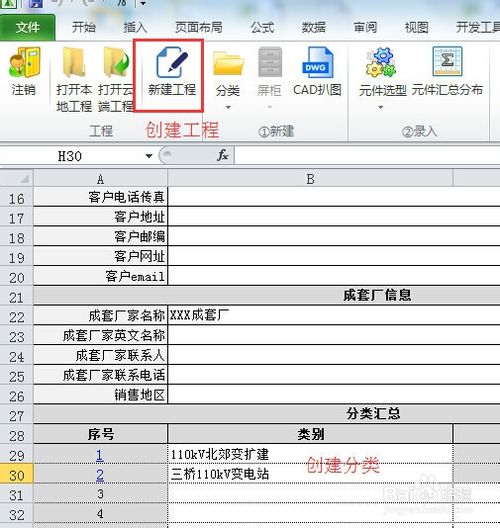Switch to the 插入 tab
500x528 pixels.
[135, 27]
